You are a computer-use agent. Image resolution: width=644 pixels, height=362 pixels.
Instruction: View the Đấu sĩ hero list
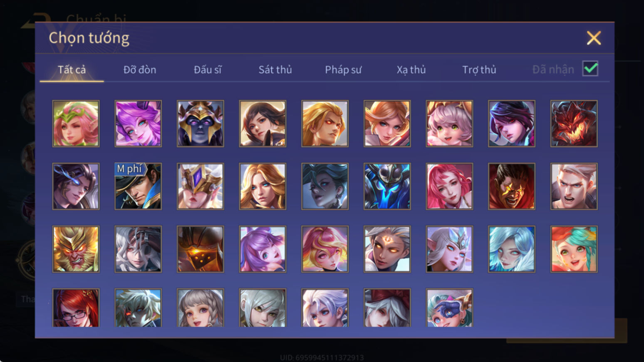tap(208, 69)
